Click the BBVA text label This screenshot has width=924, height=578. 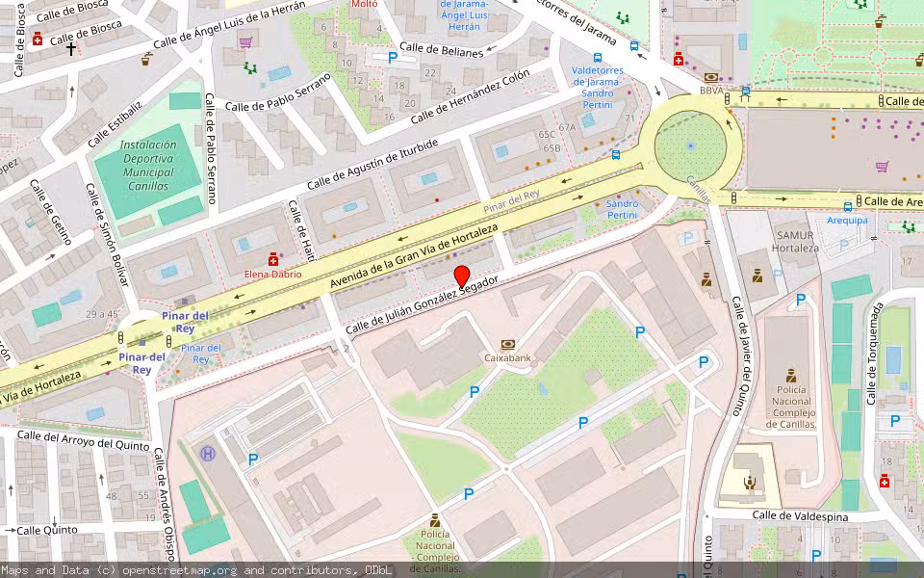tap(711, 91)
